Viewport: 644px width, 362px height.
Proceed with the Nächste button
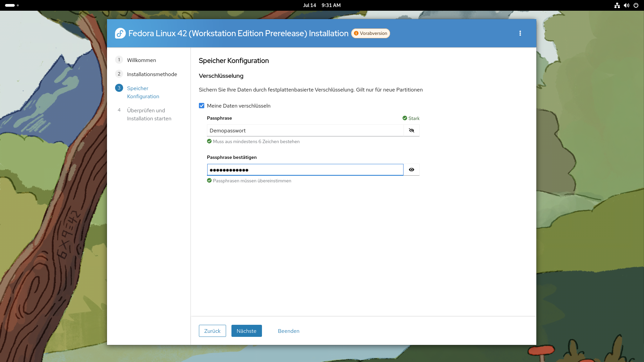point(247,331)
